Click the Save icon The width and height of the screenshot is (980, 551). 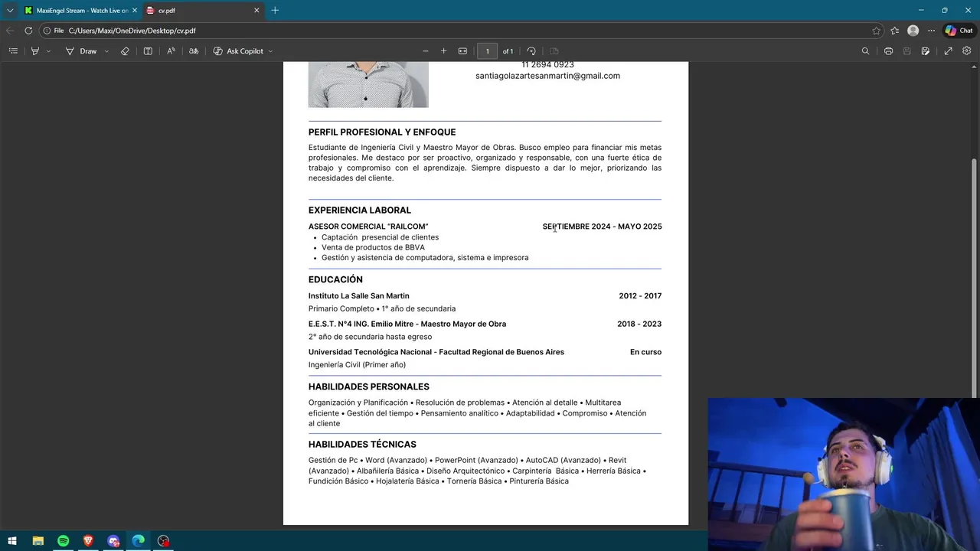907,51
